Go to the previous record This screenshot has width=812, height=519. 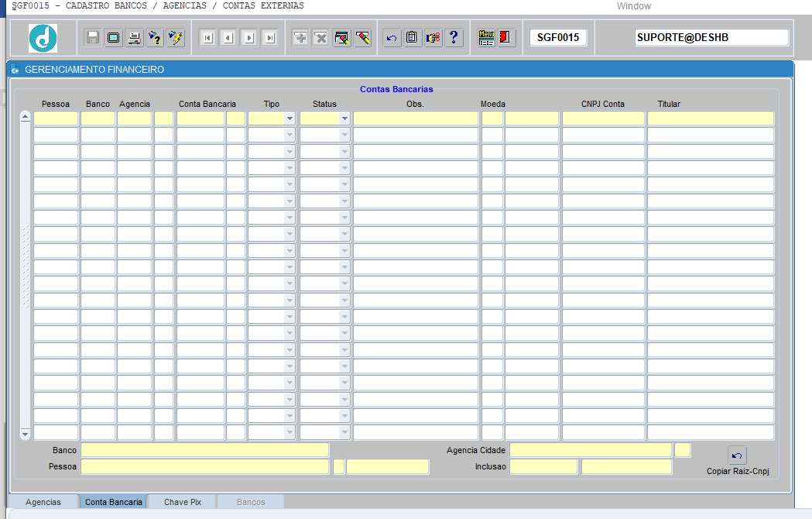tap(228, 38)
